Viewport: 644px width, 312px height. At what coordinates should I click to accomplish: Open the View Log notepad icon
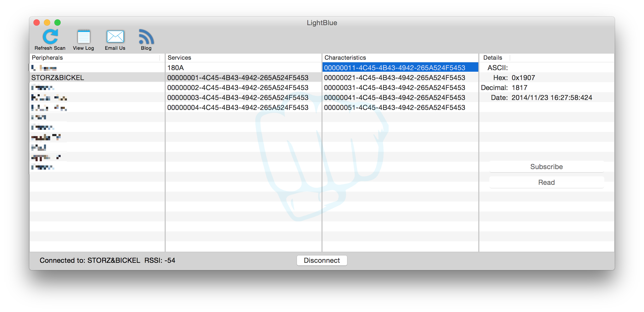(x=84, y=37)
